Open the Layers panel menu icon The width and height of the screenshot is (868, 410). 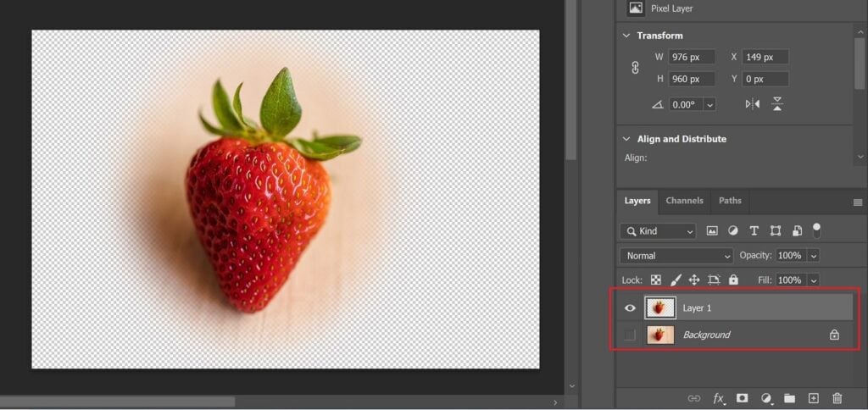click(x=858, y=202)
